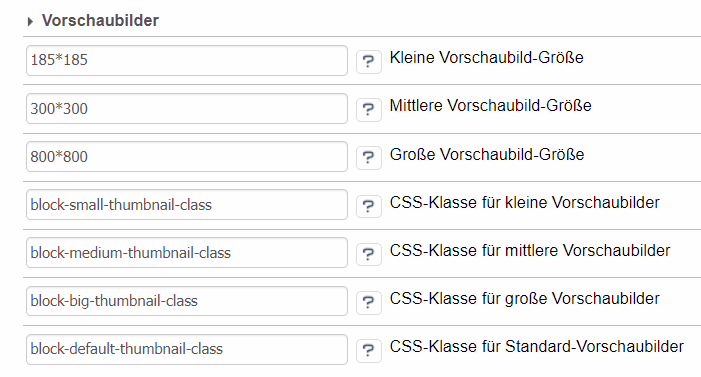Collapse the Vorschaubilder section triangle
Viewport: 701px width, 377px height.
(x=30, y=21)
